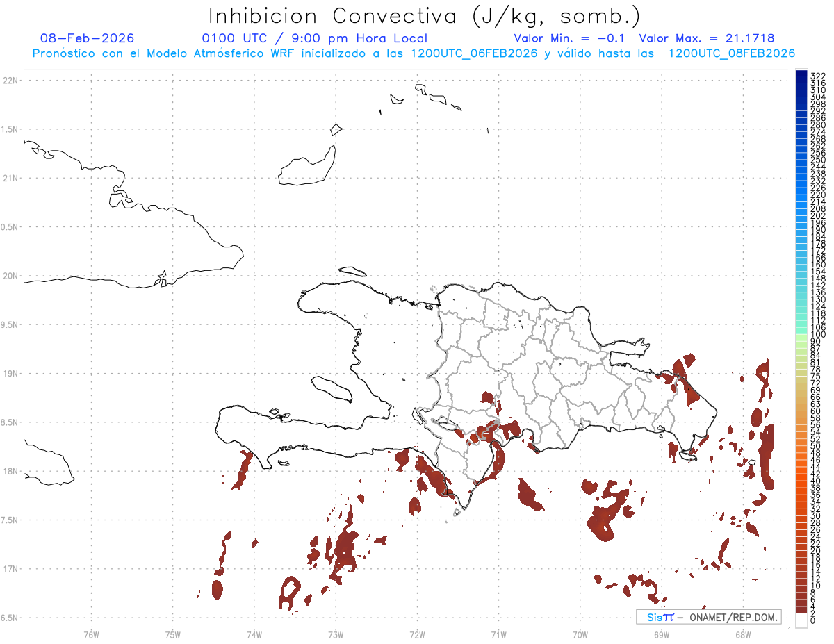The image size is (834, 644).
Task: Click the white 0 colorbar swatch
Action: point(801,620)
